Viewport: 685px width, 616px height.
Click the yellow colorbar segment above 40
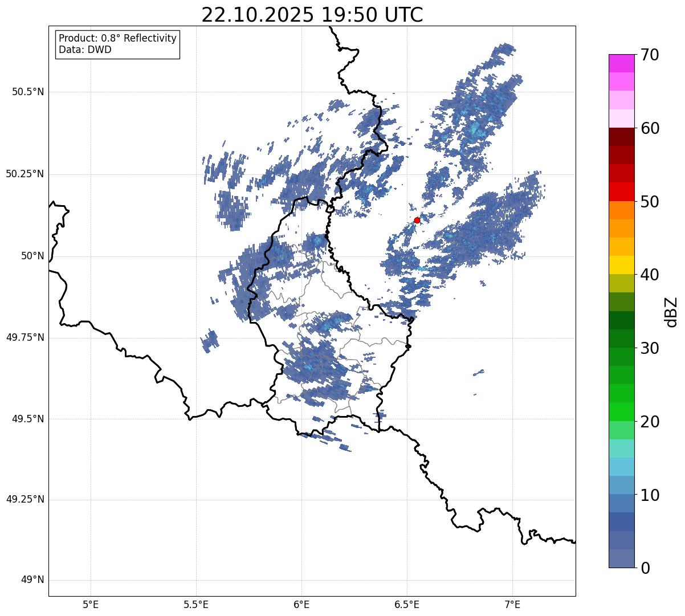pos(622,266)
